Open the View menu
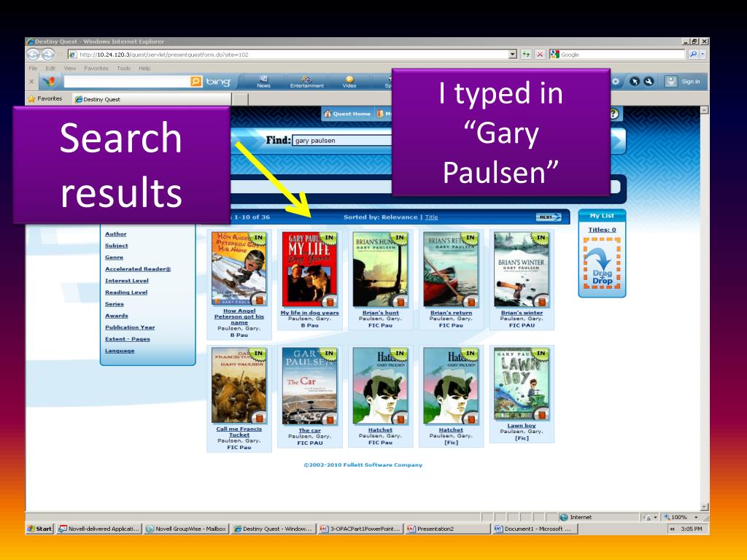The image size is (747, 560). [x=70, y=68]
